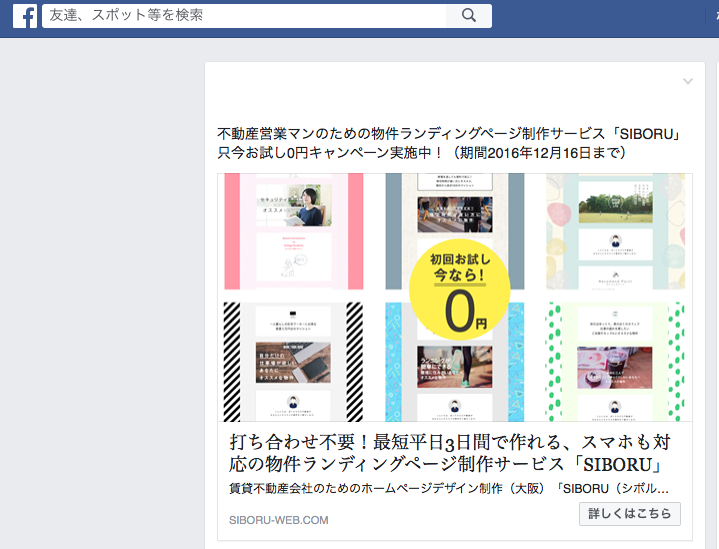
Task: Click the 詳しくはこちら button
Action: tap(630, 514)
